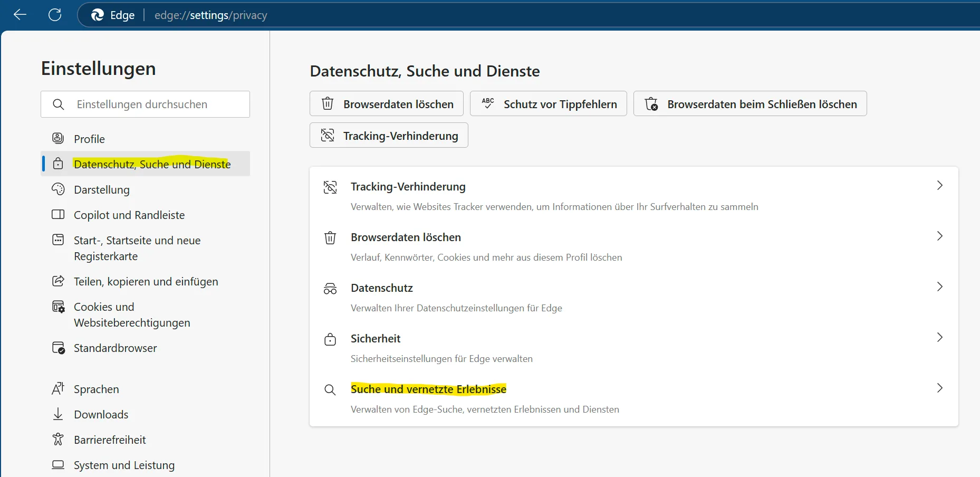Open the Suche und vernetzte Erlebnisse title

pyautogui.click(x=428, y=389)
